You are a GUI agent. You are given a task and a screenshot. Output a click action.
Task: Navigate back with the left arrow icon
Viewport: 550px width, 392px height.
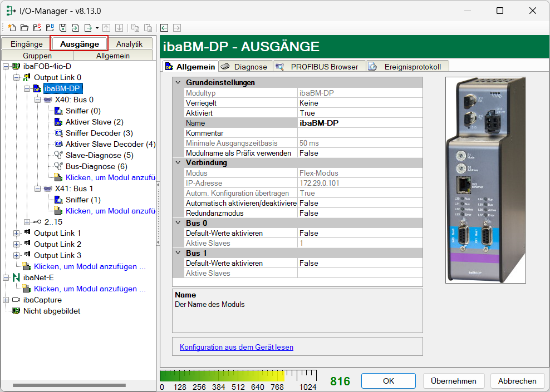[164, 28]
